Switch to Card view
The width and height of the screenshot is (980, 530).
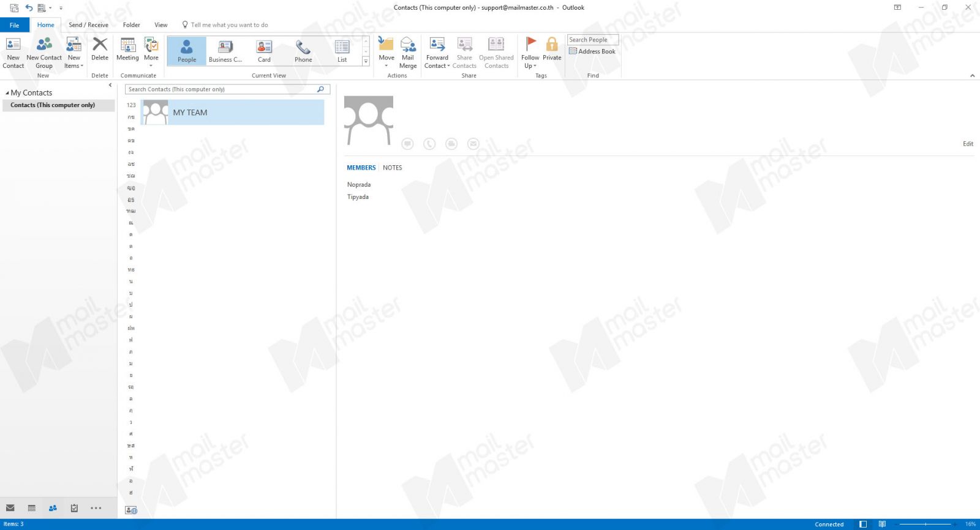pos(264,51)
